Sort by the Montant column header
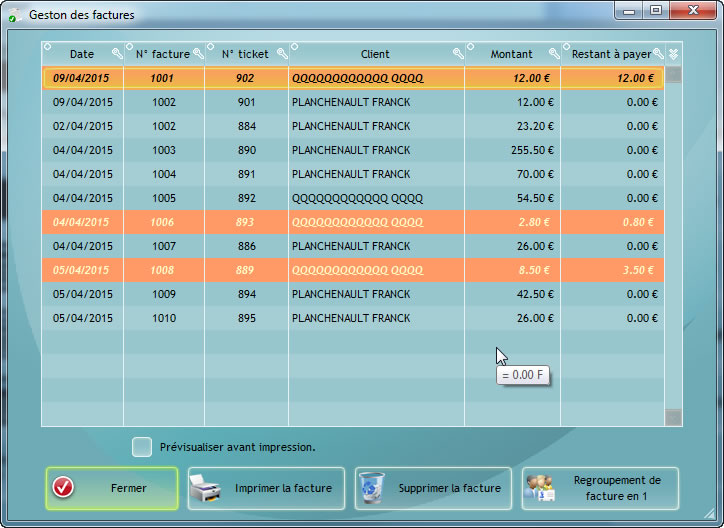 point(511,54)
